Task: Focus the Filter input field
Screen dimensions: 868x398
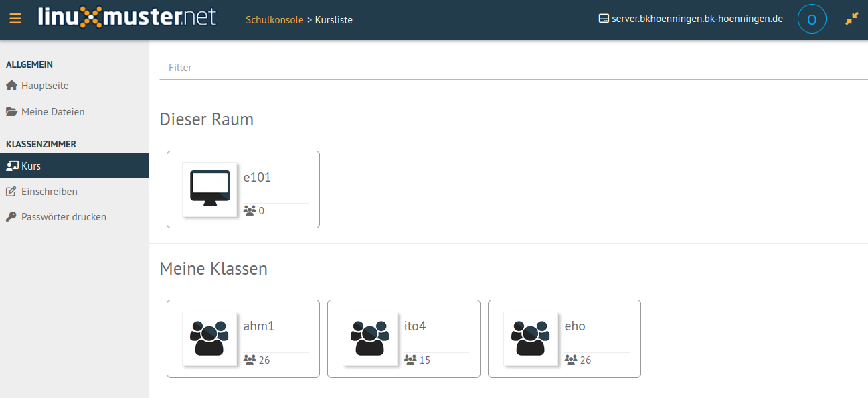Action: coord(513,68)
